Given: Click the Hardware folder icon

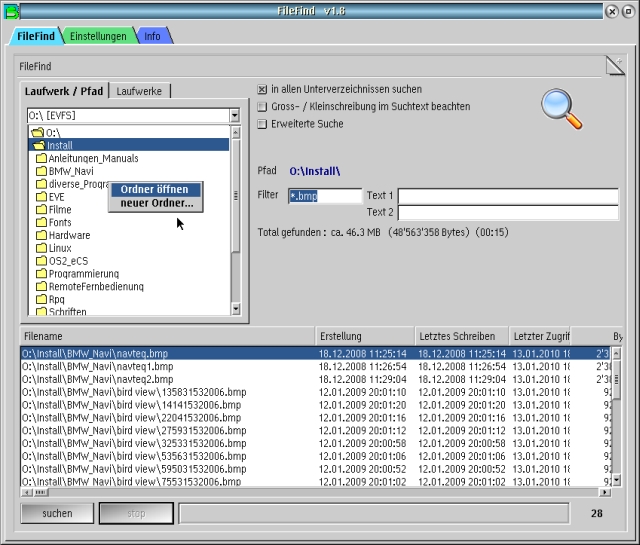Looking at the screenshot, I should [x=41, y=235].
